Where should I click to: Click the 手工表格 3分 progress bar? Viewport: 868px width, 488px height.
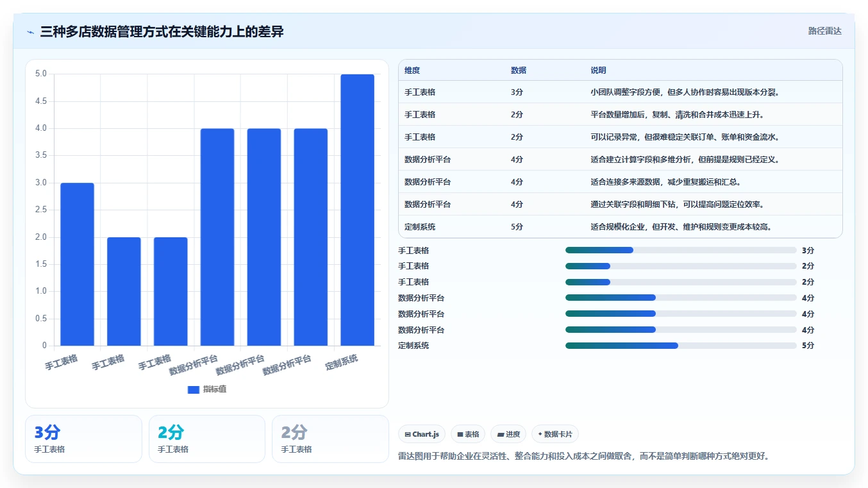coord(681,250)
